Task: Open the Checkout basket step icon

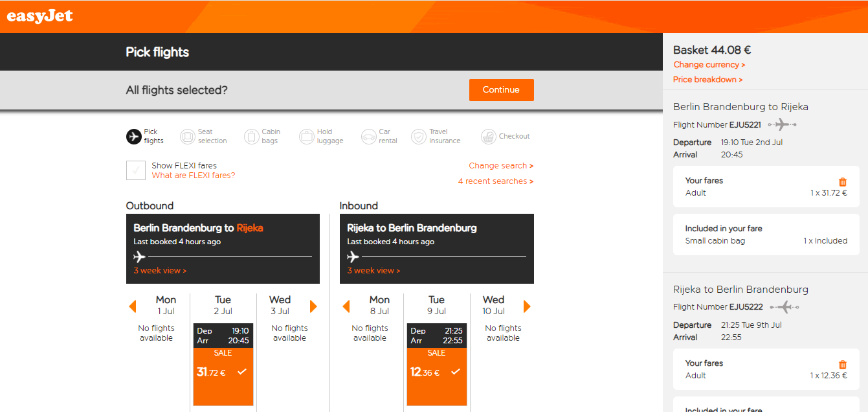Action: tap(489, 137)
